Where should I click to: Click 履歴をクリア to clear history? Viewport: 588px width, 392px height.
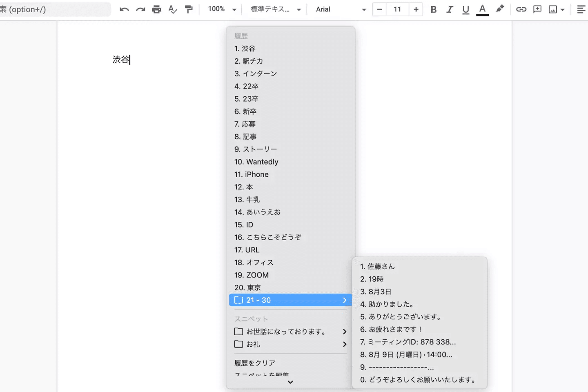coord(255,363)
